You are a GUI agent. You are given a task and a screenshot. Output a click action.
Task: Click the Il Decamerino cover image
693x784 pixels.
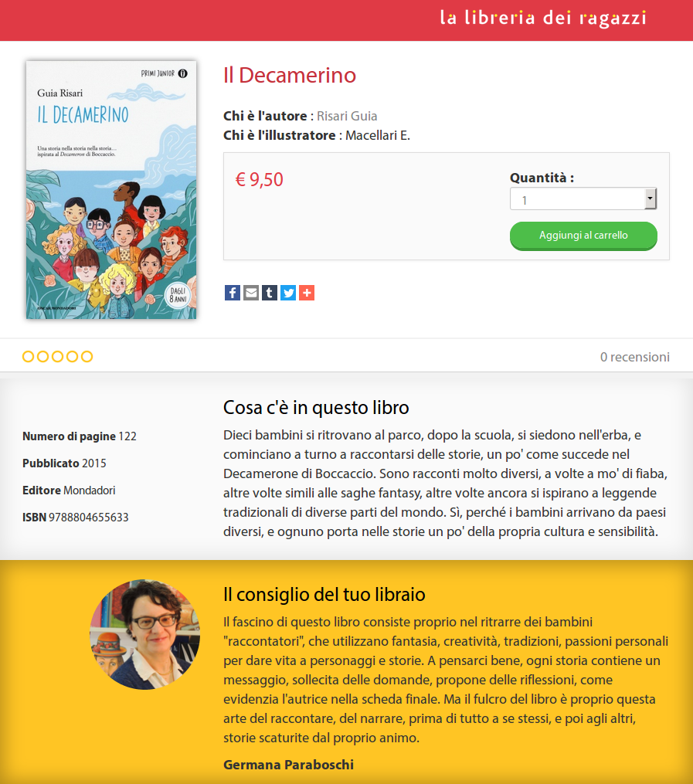111,190
